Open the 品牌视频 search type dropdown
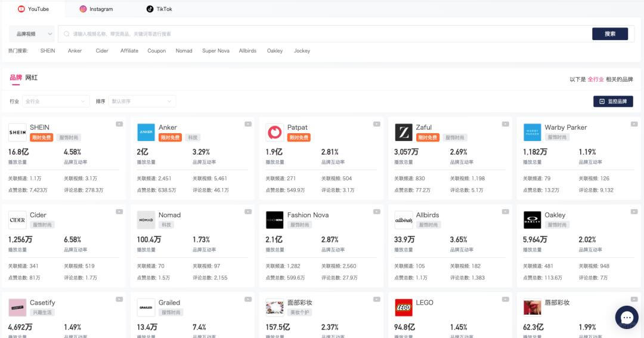Image resolution: width=644 pixels, height=338 pixels. 32,33
